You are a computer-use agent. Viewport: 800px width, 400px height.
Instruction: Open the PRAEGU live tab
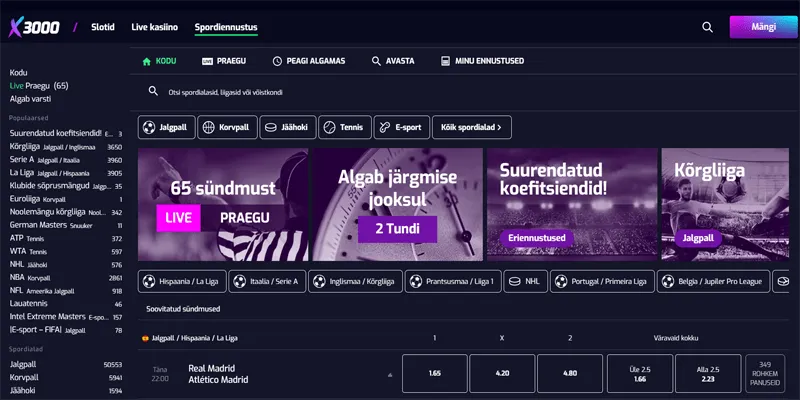coord(224,61)
